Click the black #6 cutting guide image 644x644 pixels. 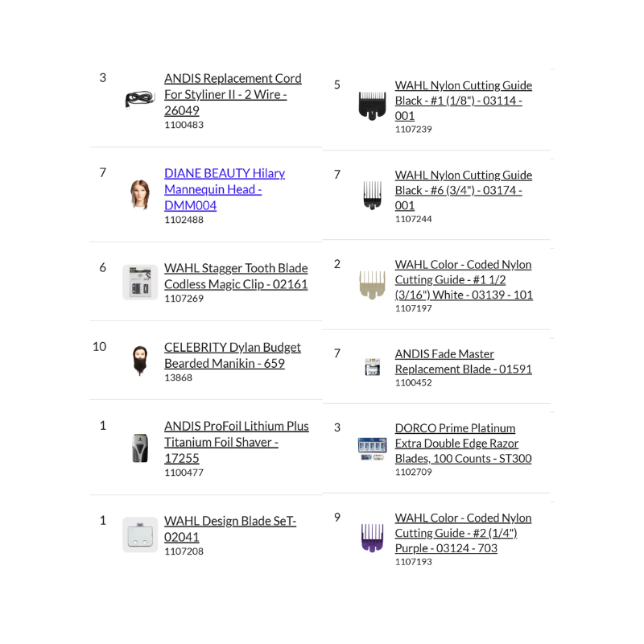point(372,196)
